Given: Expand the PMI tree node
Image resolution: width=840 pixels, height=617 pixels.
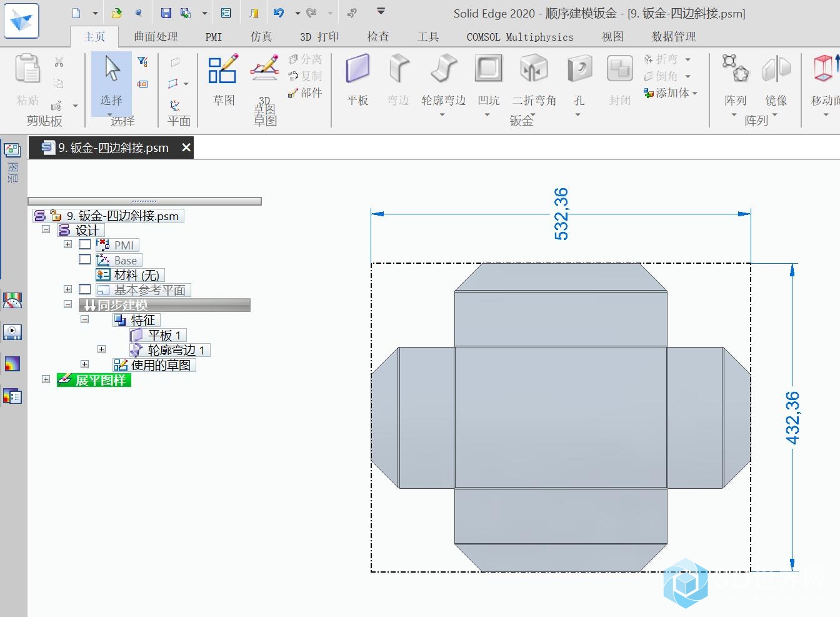Looking at the screenshot, I should tap(67, 244).
